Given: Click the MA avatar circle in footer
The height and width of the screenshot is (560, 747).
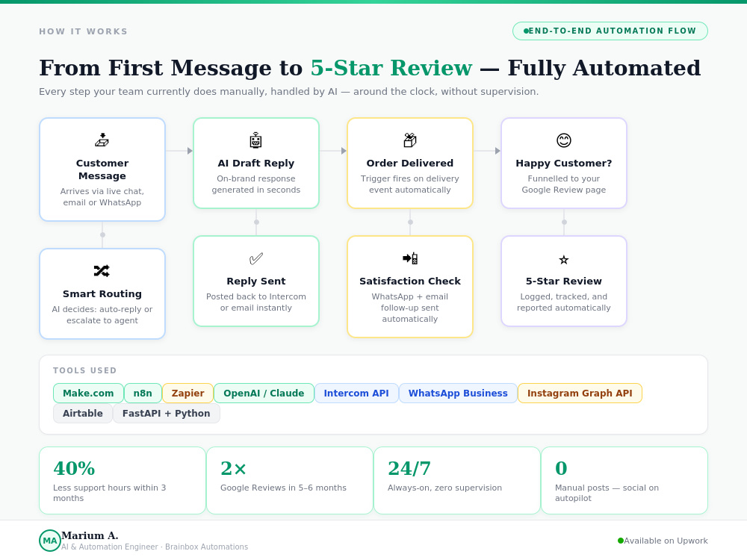Looking at the screenshot, I should tap(50, 541).
